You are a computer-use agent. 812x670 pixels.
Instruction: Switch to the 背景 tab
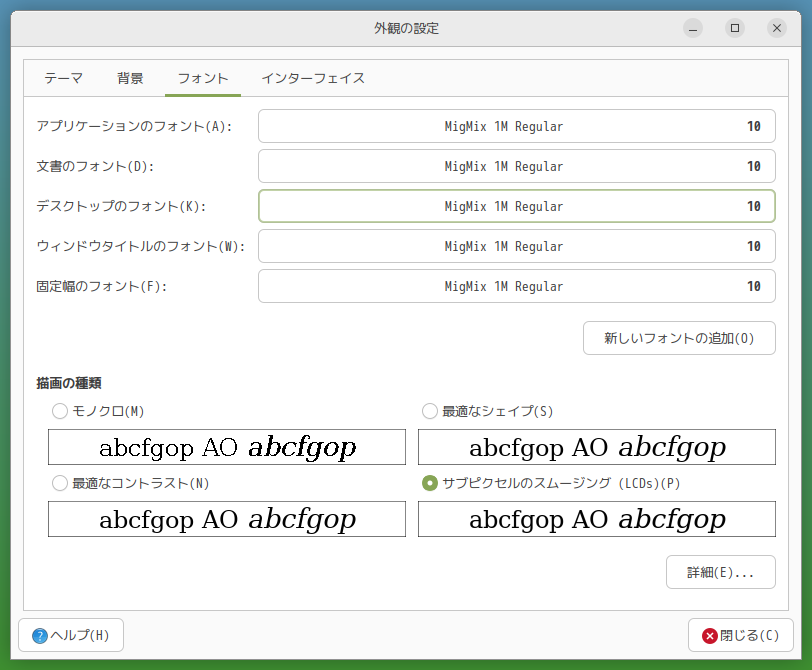click(130, 78)
